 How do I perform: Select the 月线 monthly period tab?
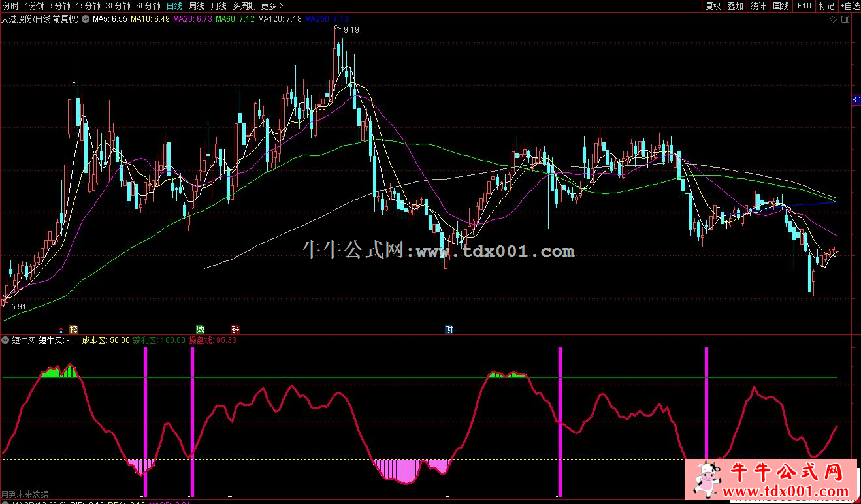pyautogui.click(x=219, y=6)
